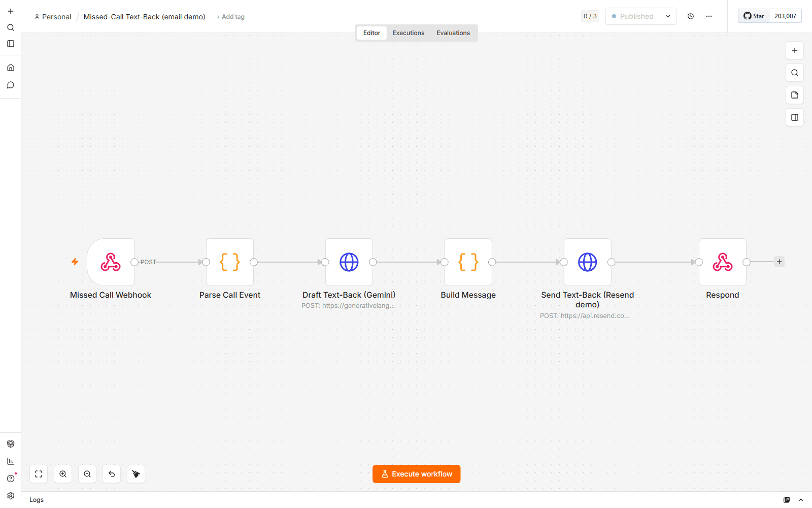The height and width of the screenshot is (508, 812).
Task: Click the Send Text-Back (Resend demo) label
Action: click(x=588, y=300)
